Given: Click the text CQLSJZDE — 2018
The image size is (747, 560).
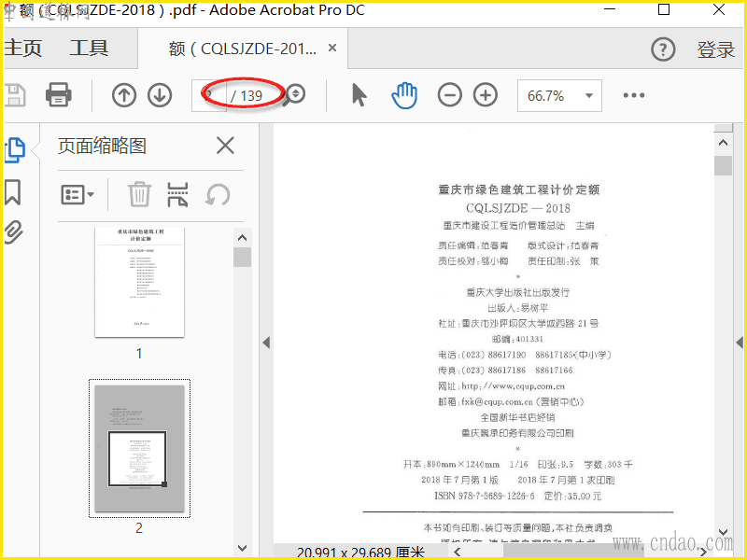Looking at the screenshot, I should [518, 208].
